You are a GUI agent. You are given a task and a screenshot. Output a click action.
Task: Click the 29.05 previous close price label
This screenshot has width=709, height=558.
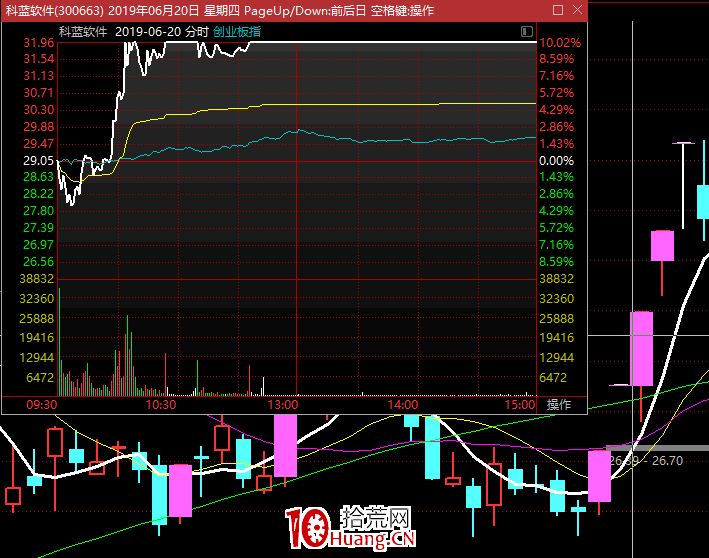[39, 161]
